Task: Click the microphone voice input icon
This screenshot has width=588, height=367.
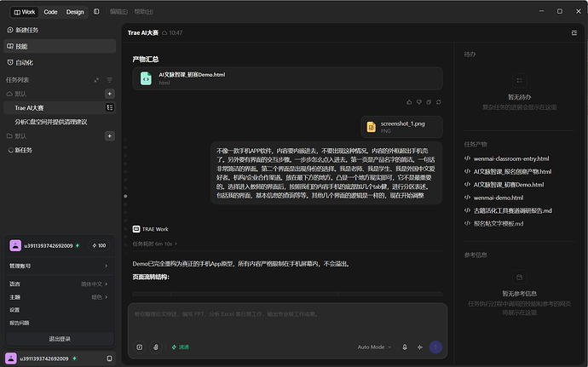Action: [405, 347]
